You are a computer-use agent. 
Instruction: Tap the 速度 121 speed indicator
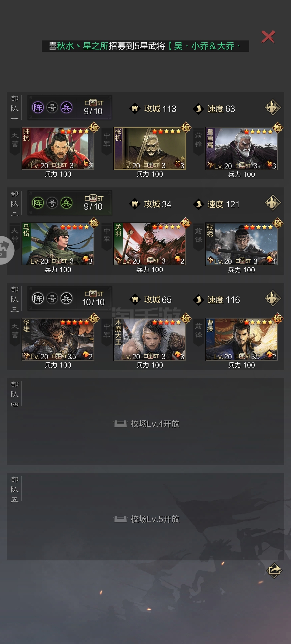pyautogui.click(x=216, y=204)
